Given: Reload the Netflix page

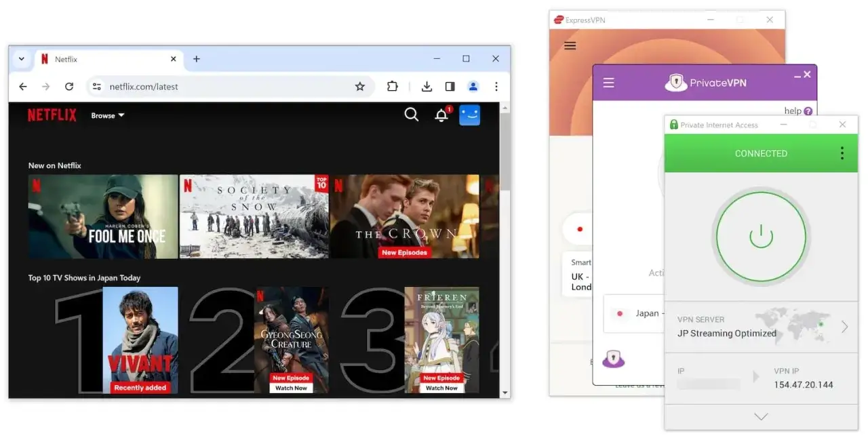Looking at the screenshot, I should pos(70,87).
